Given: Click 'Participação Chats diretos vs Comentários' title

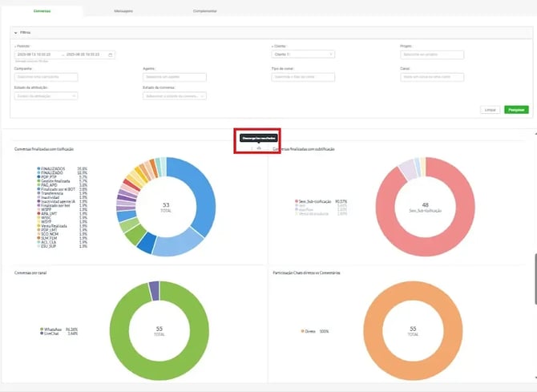Looking at the screenshot, I should tap(306, 273).
